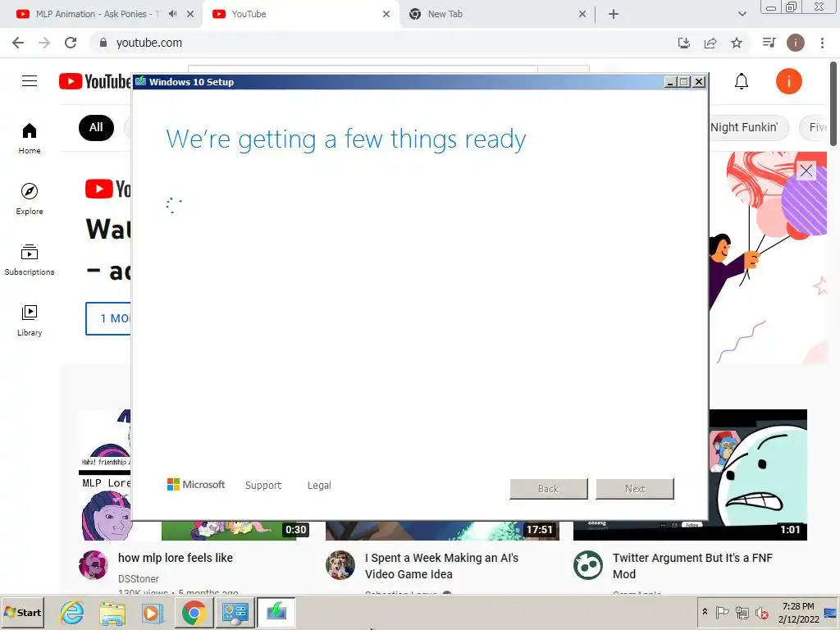Click Action Center flag in tray
Viewport: 840px width, 630px height.
click(x=722, y=612)
